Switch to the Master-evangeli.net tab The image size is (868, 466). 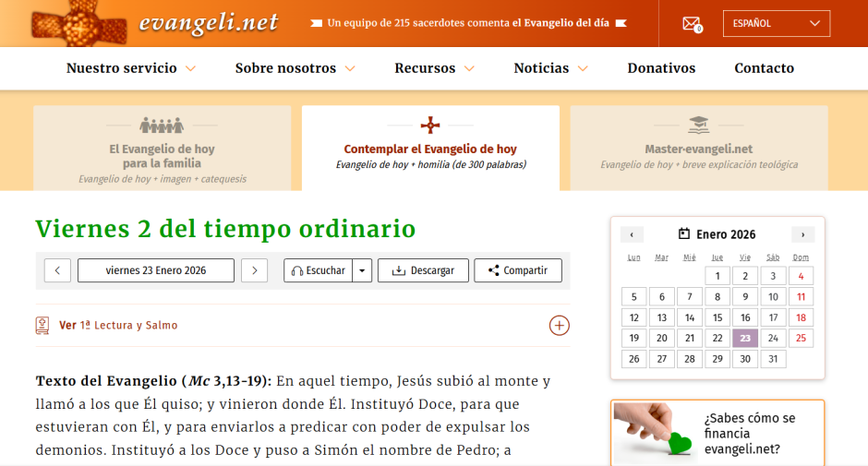(699, 149)
